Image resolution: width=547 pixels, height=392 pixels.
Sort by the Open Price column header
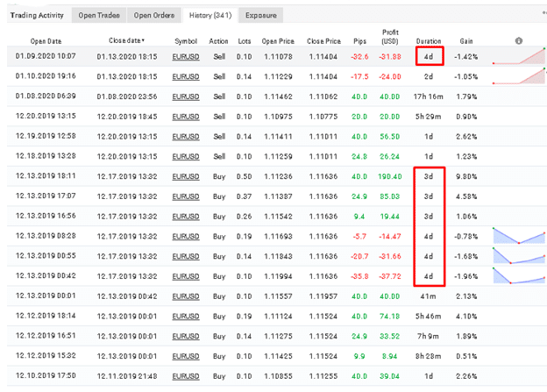278,41
